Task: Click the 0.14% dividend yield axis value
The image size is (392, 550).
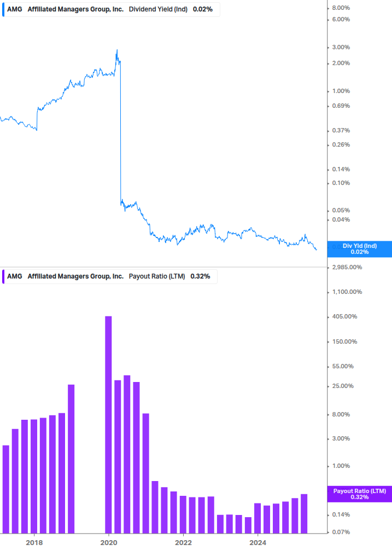Action: pos(341,169)
